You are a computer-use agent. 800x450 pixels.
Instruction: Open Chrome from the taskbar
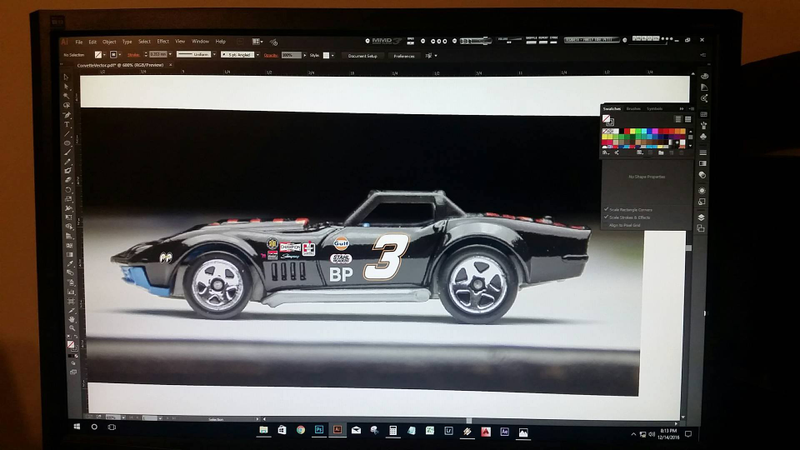point(301,430)
